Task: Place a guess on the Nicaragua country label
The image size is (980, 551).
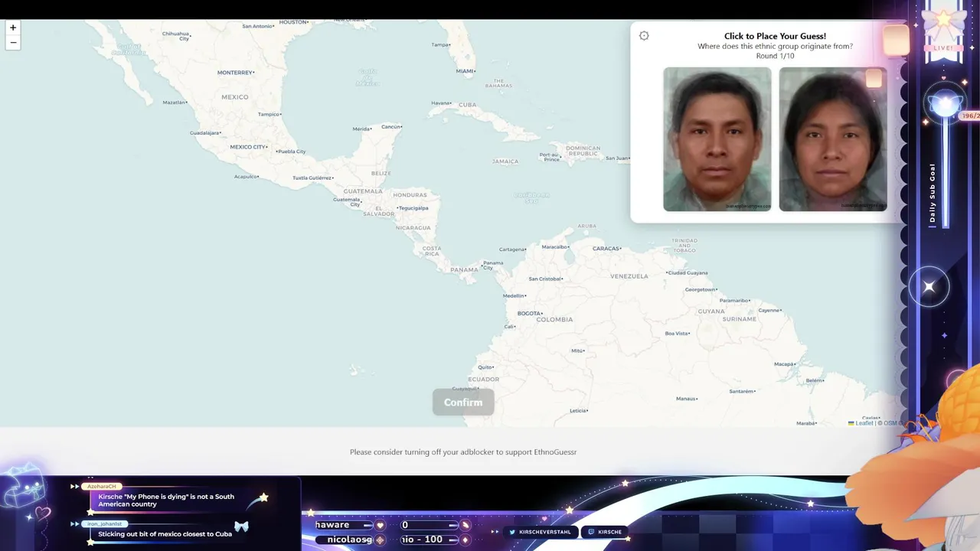Action: [413, 228]
